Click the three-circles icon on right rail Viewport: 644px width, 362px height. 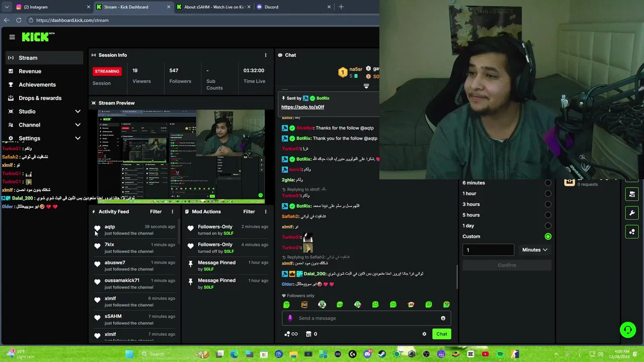(x=632, y=232)
